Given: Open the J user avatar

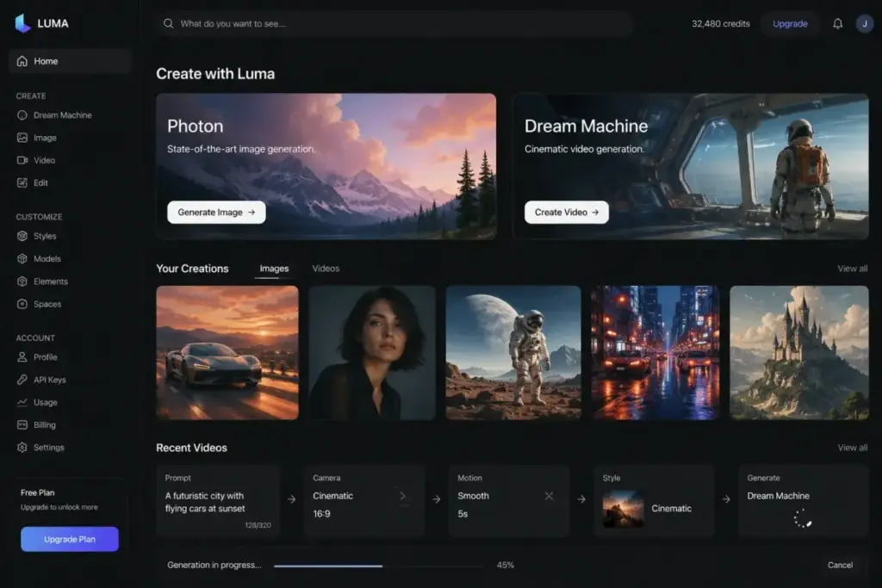Looking at the screenshot, I should point(865,23).
